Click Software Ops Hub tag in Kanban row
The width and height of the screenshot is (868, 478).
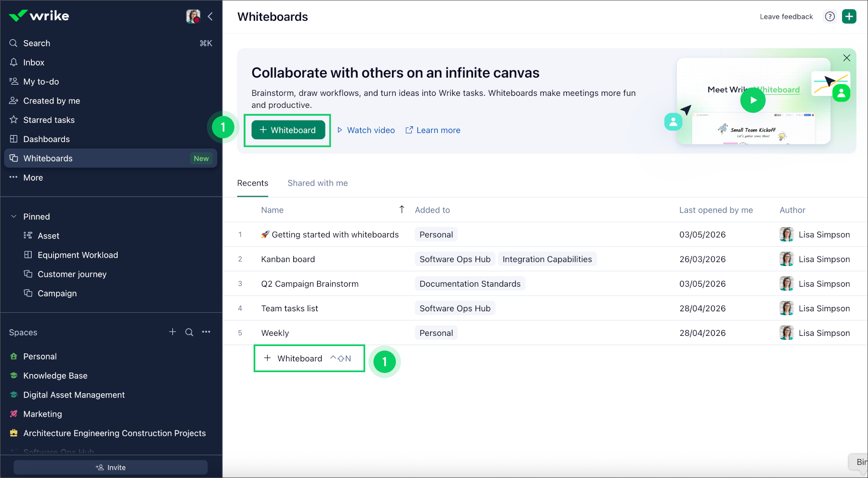pos(455,259)
